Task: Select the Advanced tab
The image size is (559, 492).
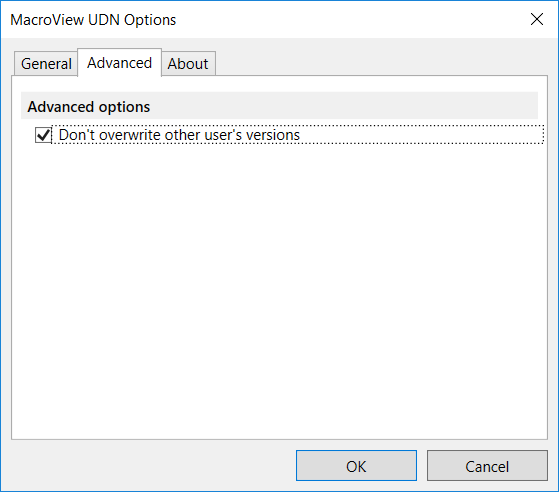Action: coord(119,63)
